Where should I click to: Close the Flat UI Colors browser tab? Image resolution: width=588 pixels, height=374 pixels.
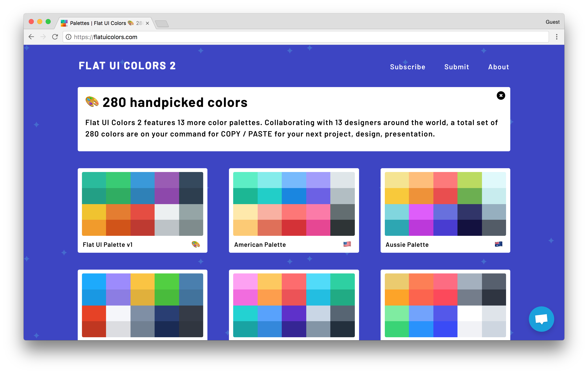[147, 23]
